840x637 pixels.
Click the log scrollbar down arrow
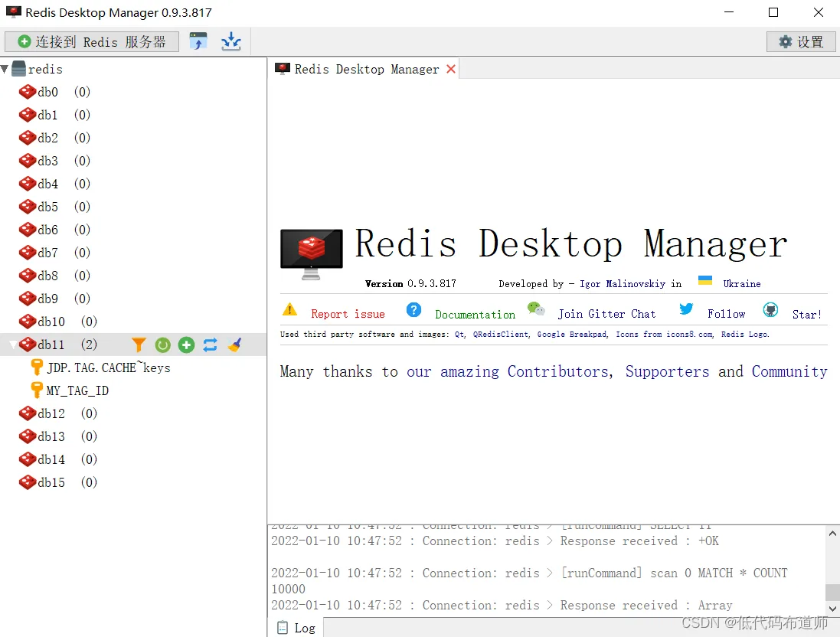832,609
